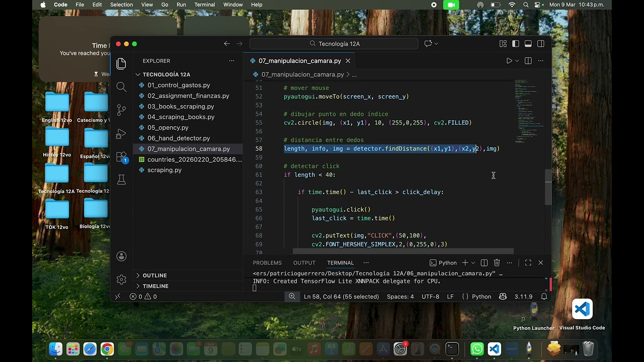This screenshot has height=362, width=644.
Task: Run the Python file with play icon
Action: tap(509, 61)
